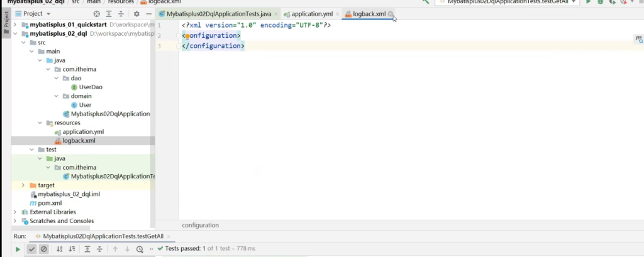Expand the target folder
644x257 pixels.
[24, 185]
